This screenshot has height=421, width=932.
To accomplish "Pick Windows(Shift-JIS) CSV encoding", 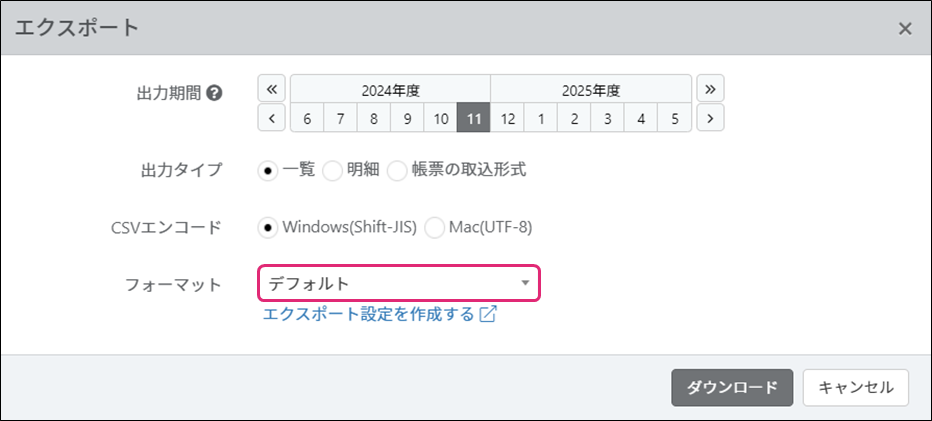I will 268,227.
